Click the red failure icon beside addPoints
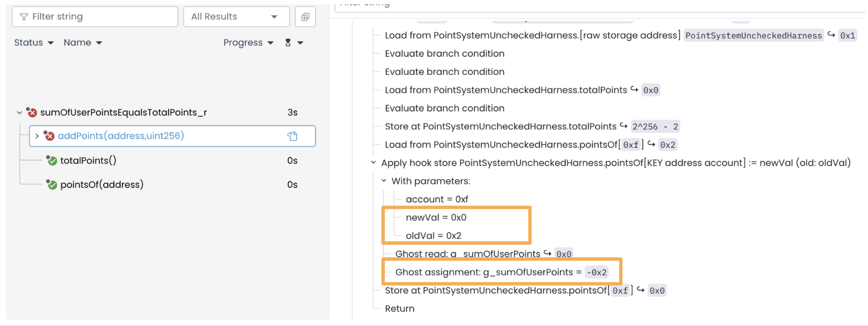The height and width of the screenshot is (326, 868). (49, 136)
